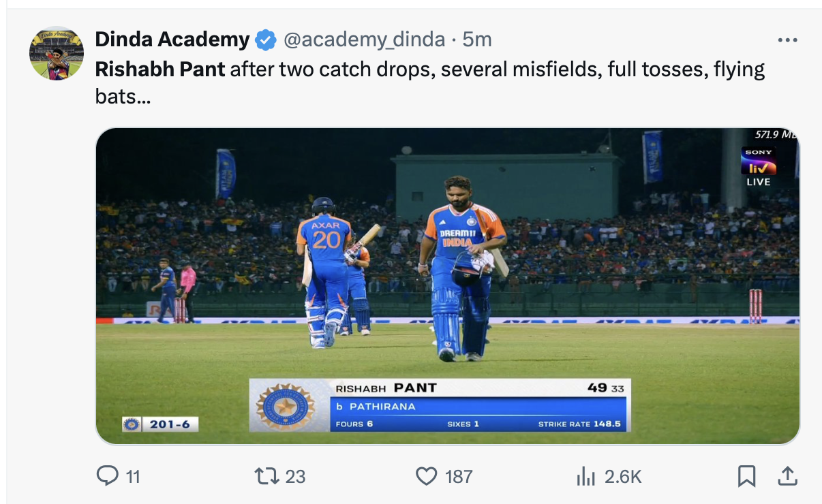Screen dimensions: 822x504
Task: Click the like count 187
Action: pyautogui.click(x=458, y=476)
